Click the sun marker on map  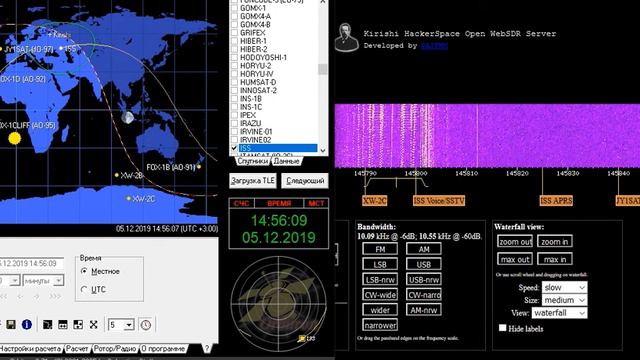point(15,138)
